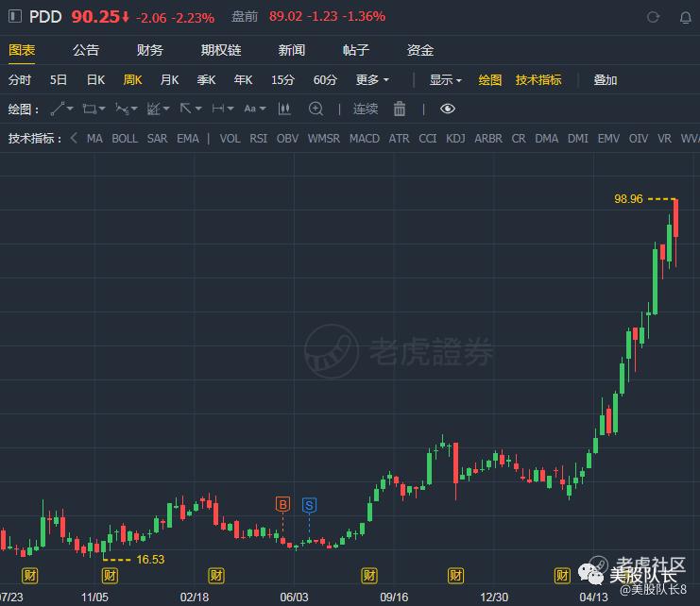Toggle the MA indicator

pos(94,139)
